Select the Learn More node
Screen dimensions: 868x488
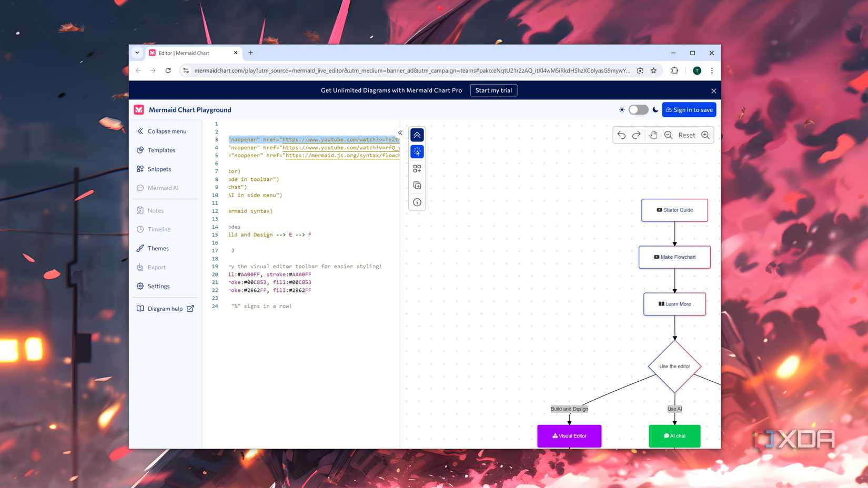[x=674, y=304]
